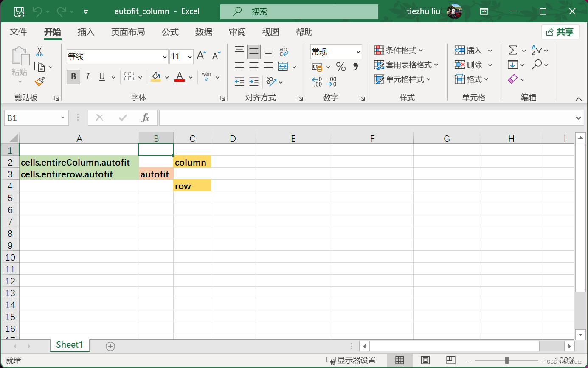Open the font name dropdown 等线
588x368 pixels.
tap(165, 57)
